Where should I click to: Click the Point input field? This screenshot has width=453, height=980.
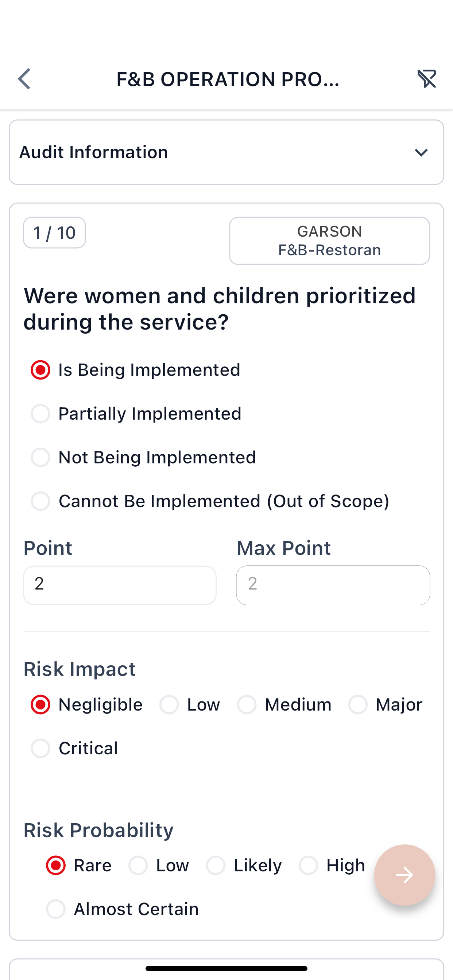(x=120, y=585)
